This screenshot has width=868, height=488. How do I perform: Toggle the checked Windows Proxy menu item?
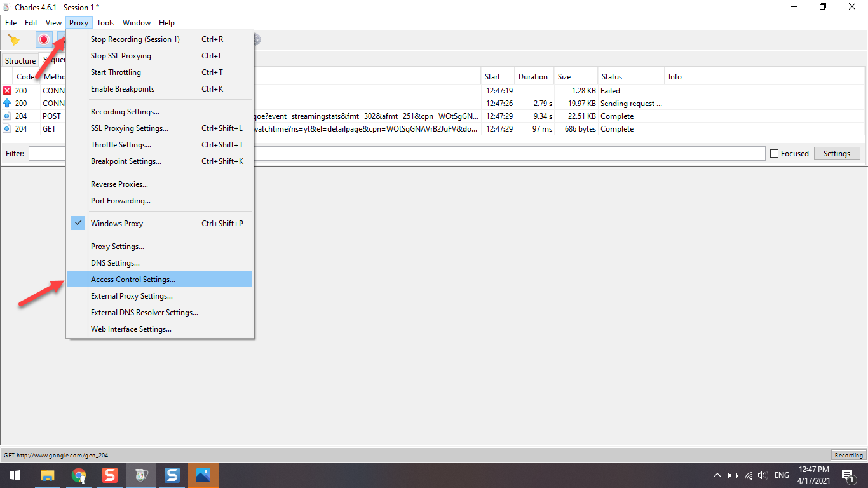pos(159,224)
